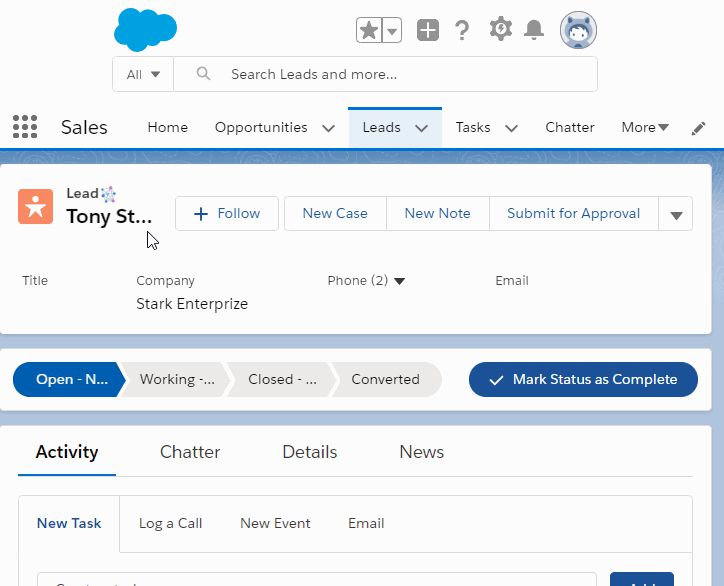Click the orange Lead record icon

click(36, 206)
